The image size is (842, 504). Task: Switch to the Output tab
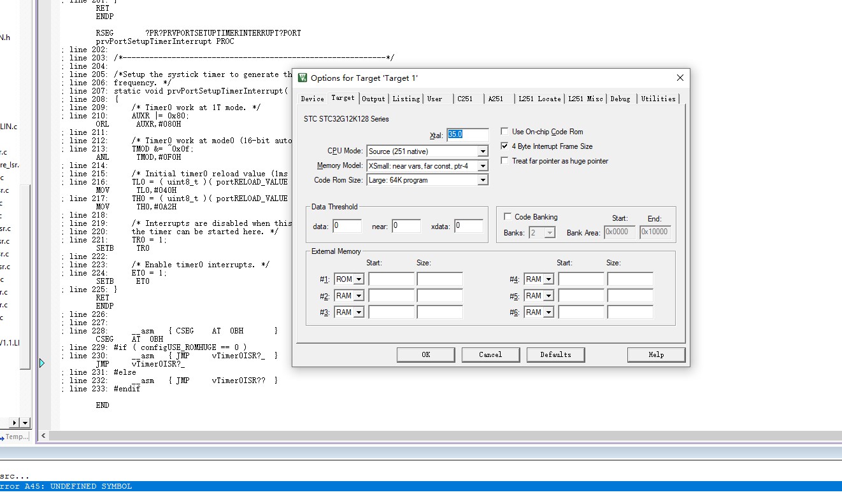pos(373,99)
